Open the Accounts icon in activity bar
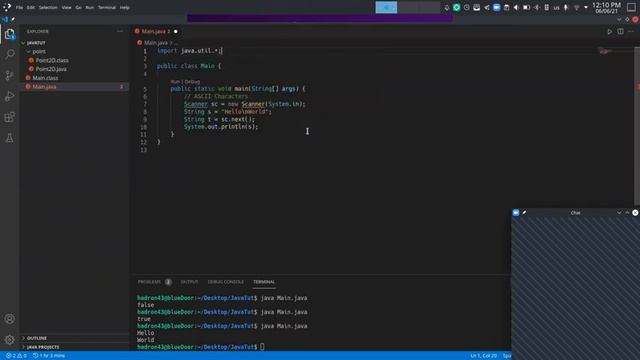 (9, 319)
